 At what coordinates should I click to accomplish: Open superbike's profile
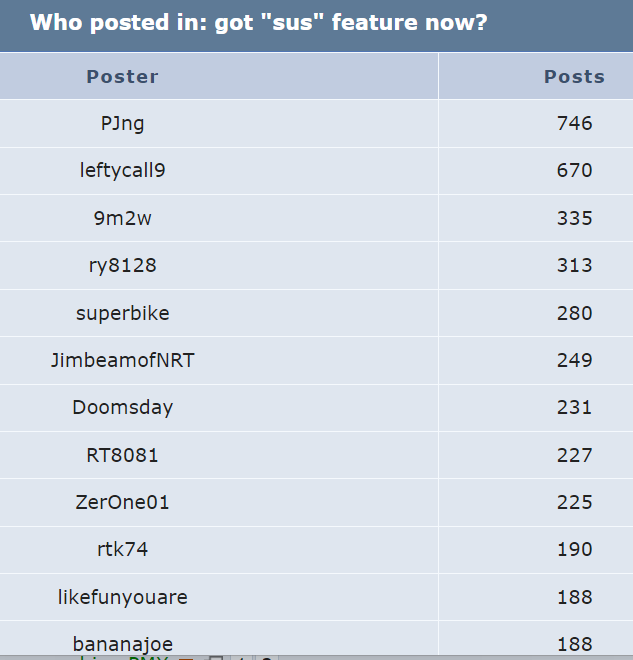point(122,313)
